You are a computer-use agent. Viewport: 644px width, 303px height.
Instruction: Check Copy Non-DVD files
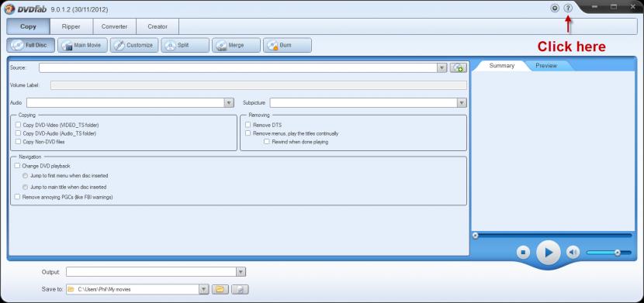point(18,142)
